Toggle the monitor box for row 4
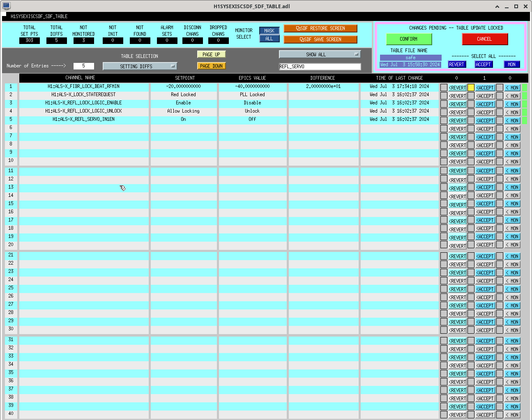Image resolution: width=532 pixels, height=420 pixels. coord(500,112)
